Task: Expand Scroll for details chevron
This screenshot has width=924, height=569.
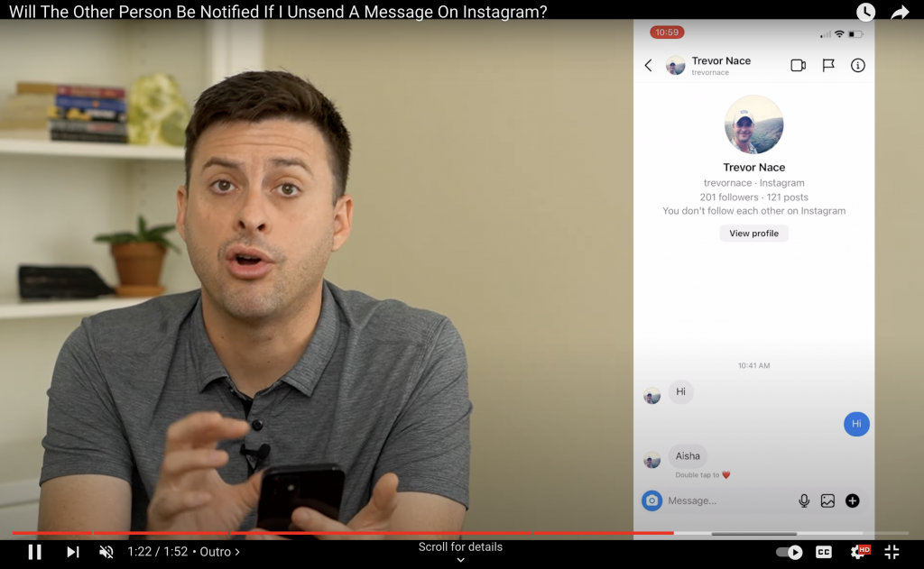Action: (x=460, y=560)
